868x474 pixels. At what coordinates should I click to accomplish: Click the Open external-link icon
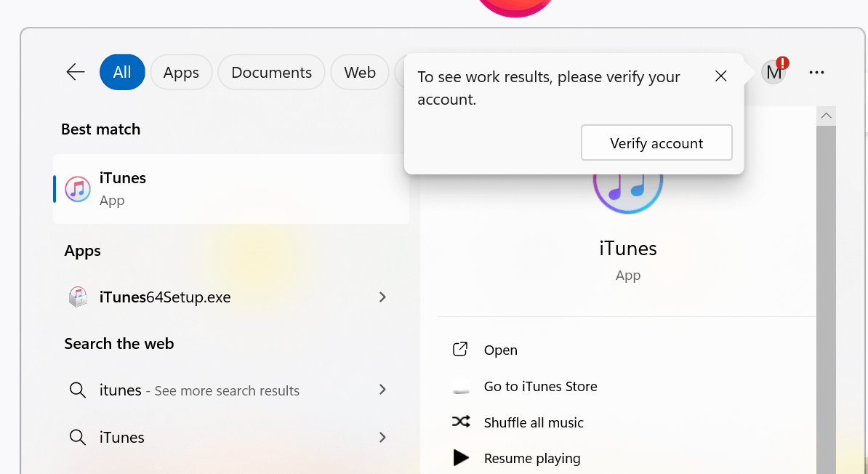pyautogui.click(x=460, y=350)
